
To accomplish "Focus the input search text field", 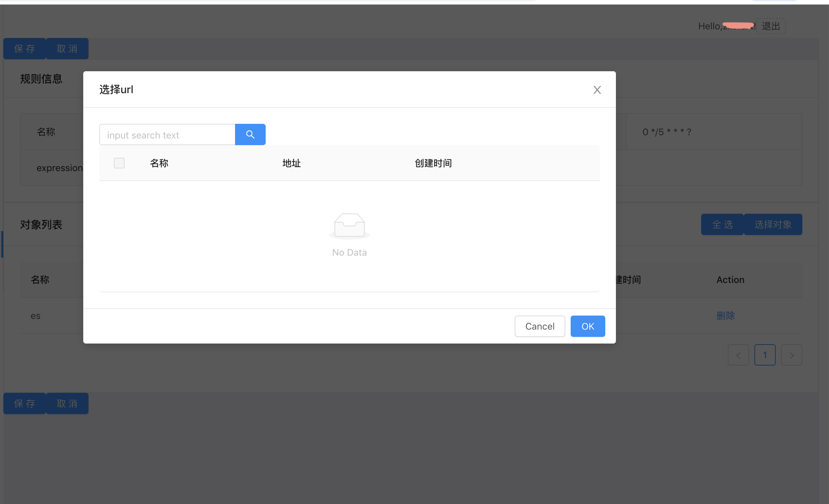I will (x=167, y=135).
